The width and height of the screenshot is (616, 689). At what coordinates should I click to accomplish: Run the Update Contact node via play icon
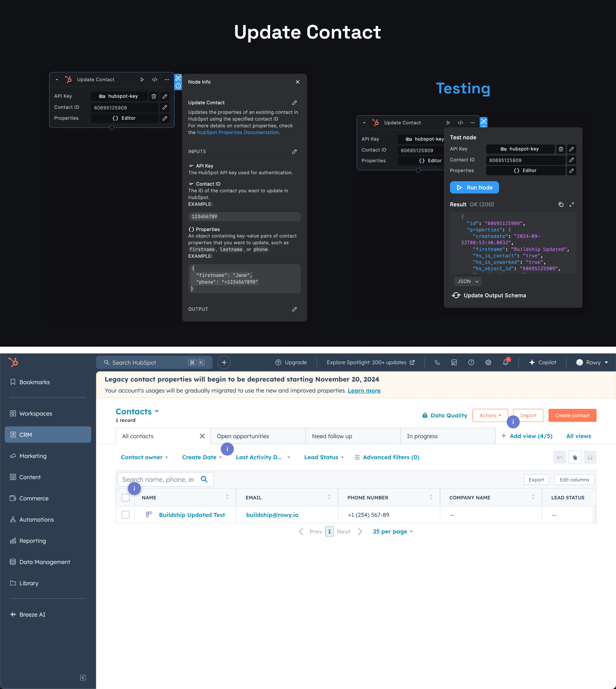point(142,79)
